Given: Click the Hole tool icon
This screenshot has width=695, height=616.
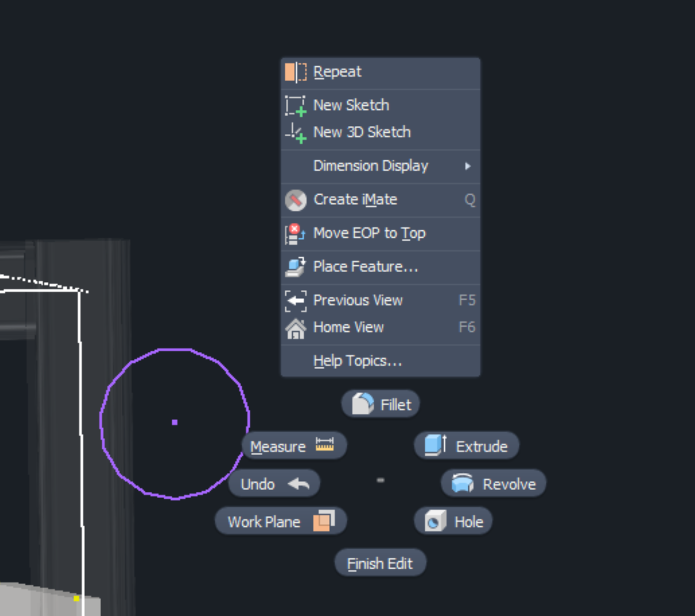Looking at the screenshot, I should pos(434,521).
